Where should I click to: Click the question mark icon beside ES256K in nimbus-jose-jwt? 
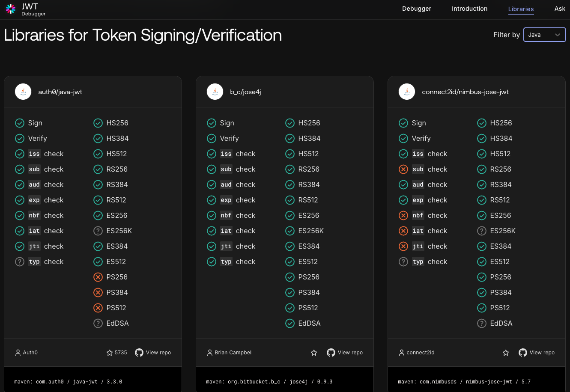(482, 231)
